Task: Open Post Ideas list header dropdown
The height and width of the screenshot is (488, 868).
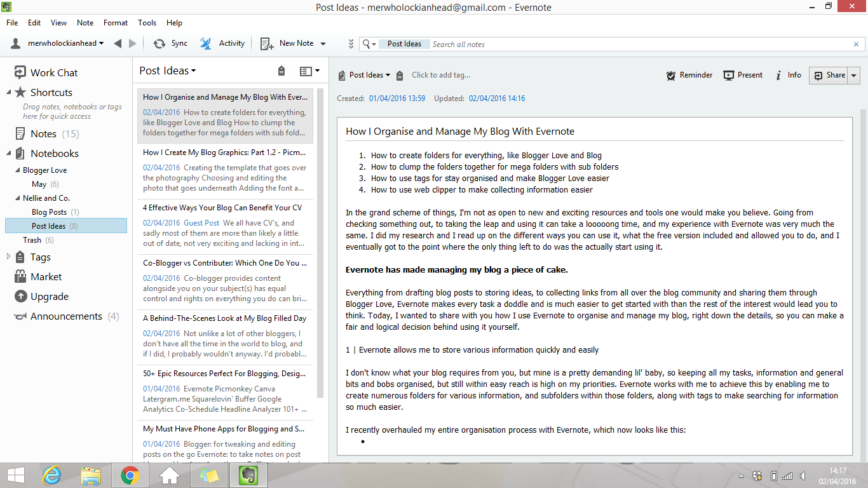Action: pos(168,71)
